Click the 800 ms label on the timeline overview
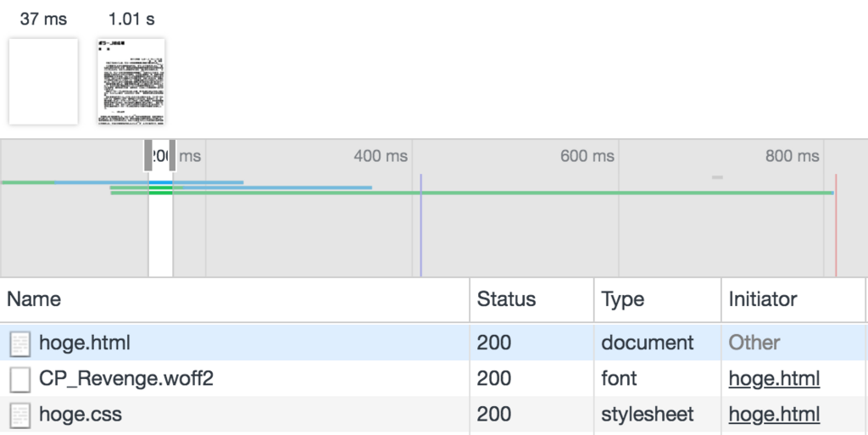This screenshot has width=868, height=435. (x=792, y=156)
